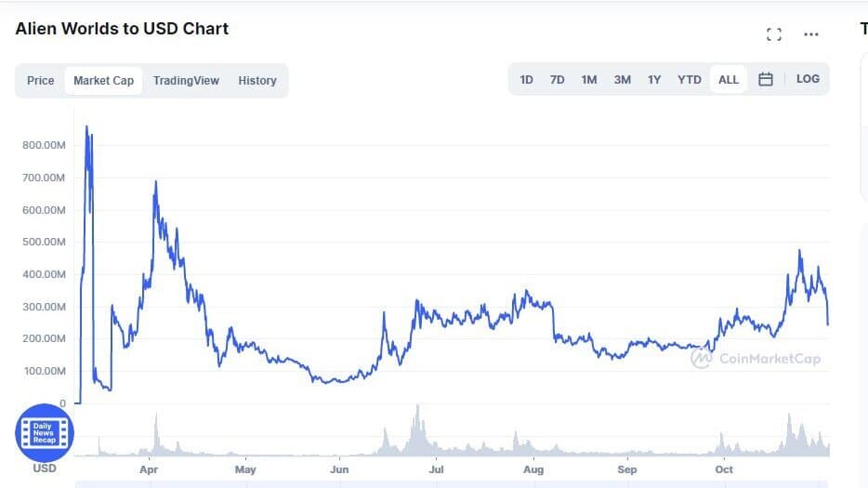The image size is (868, 488).
Task: Set the chart range to YTD
Action: 690,80
